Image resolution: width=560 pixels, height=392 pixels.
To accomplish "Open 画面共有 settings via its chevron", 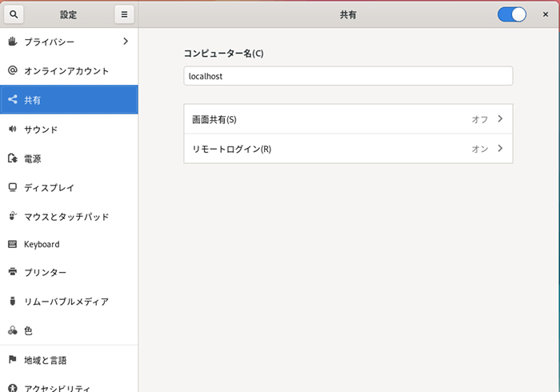I will tap(500, 119).
